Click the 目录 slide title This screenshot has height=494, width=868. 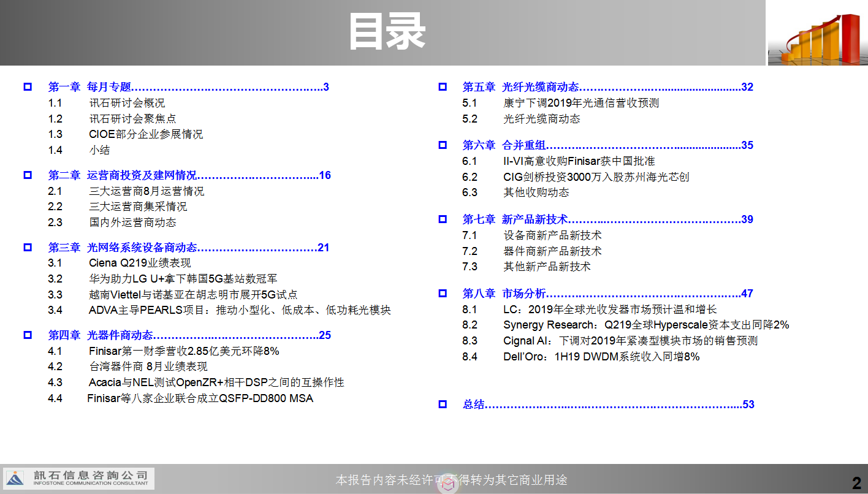(x=386, y=32)
